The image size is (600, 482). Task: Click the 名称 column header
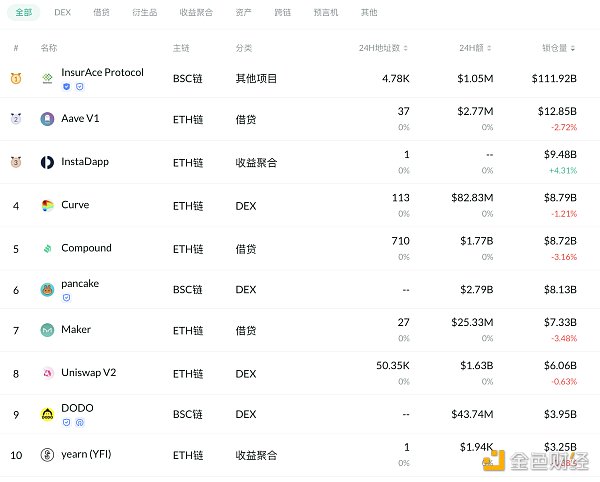point(49,48)
